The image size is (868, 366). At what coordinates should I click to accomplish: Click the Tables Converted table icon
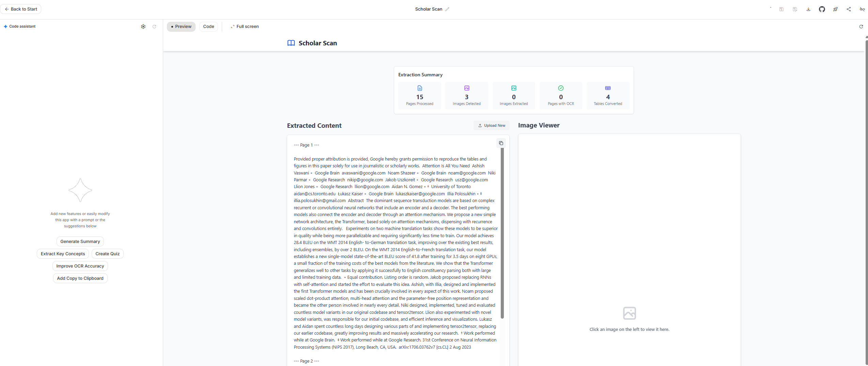coord(608,88)
